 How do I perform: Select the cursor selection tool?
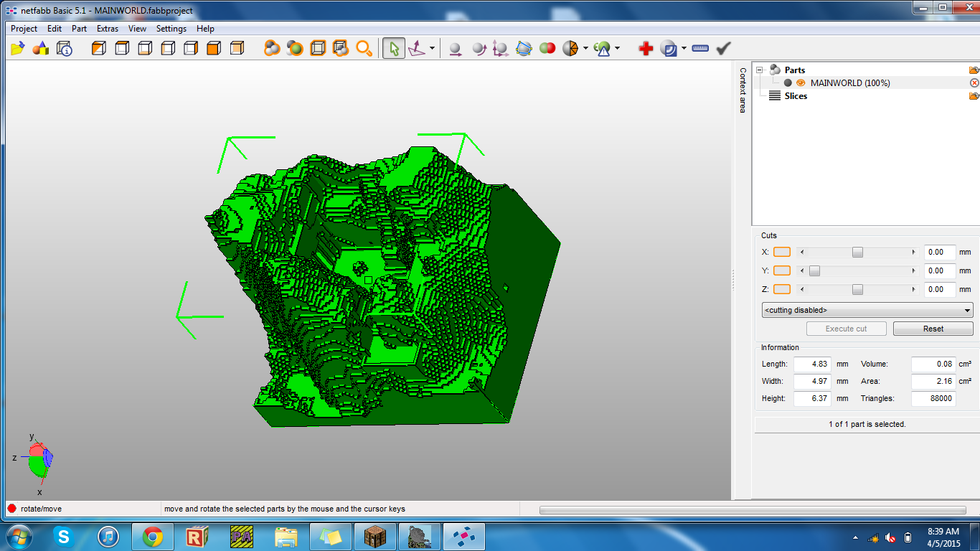[x=393, y=47]
